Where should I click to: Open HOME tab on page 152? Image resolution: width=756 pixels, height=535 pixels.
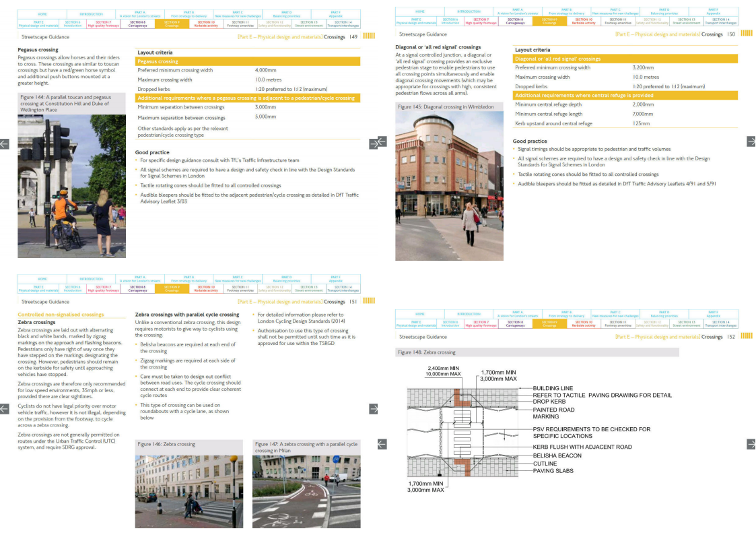tap(420, 315)
